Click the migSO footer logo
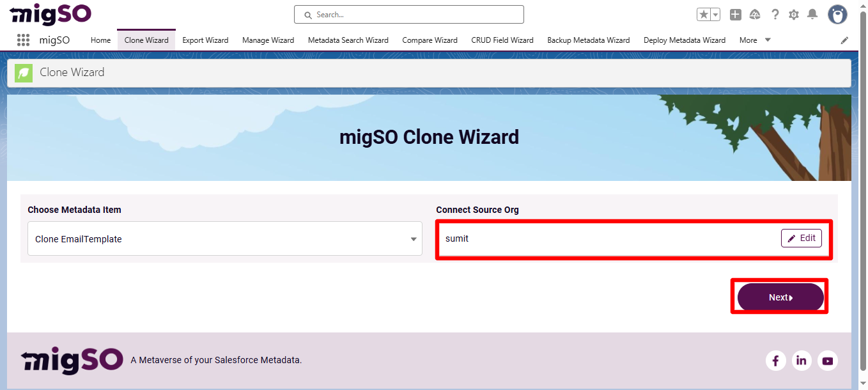Viewport: 868px width, 390px height. click(x=72, y=361)
